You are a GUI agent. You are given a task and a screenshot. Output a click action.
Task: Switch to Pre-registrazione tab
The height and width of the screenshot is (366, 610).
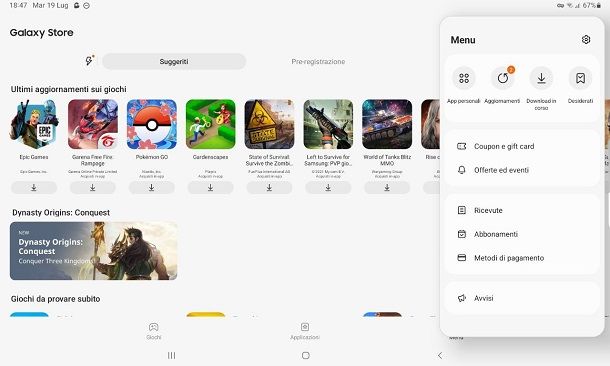(x=318, y=61)
